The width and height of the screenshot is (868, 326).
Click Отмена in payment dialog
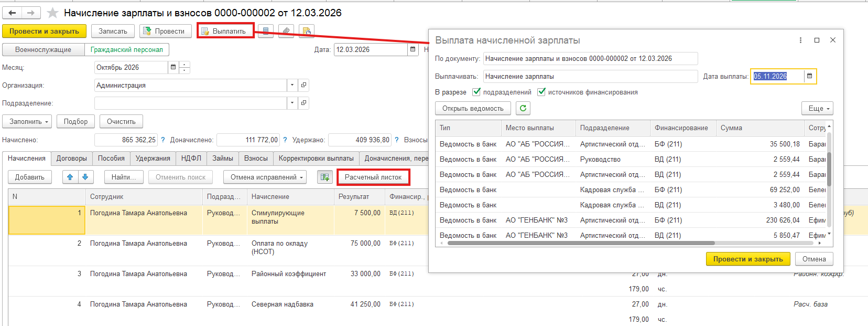point(814,259)
